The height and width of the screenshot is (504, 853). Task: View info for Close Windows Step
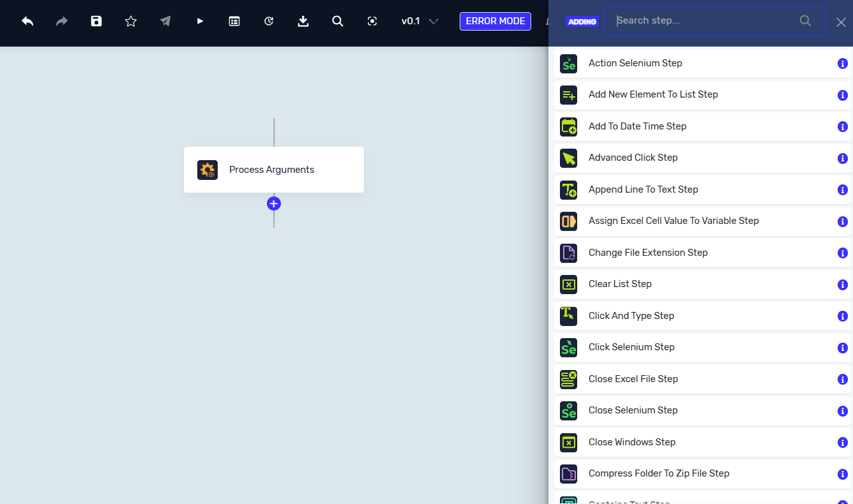pyautogui.click(x=842, y=443)
